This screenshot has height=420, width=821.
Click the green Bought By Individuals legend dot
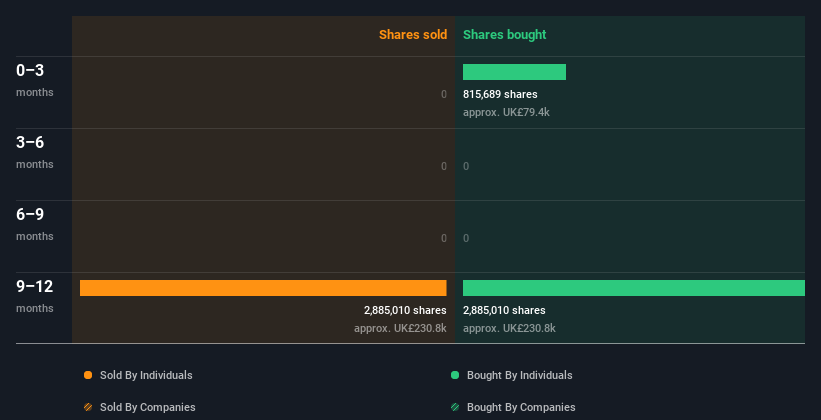[455, 375]
